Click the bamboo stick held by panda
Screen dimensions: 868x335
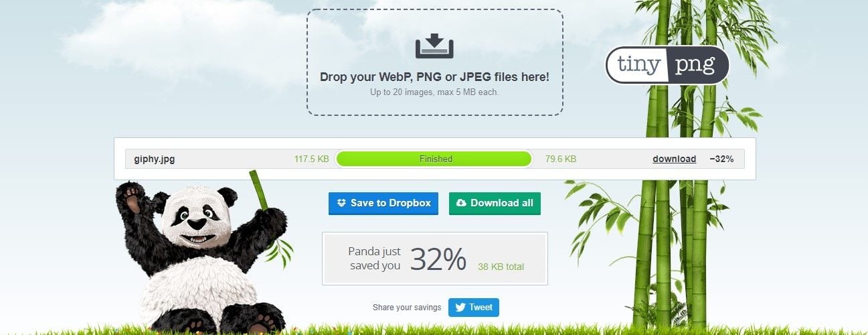click(x=259, y=190)
